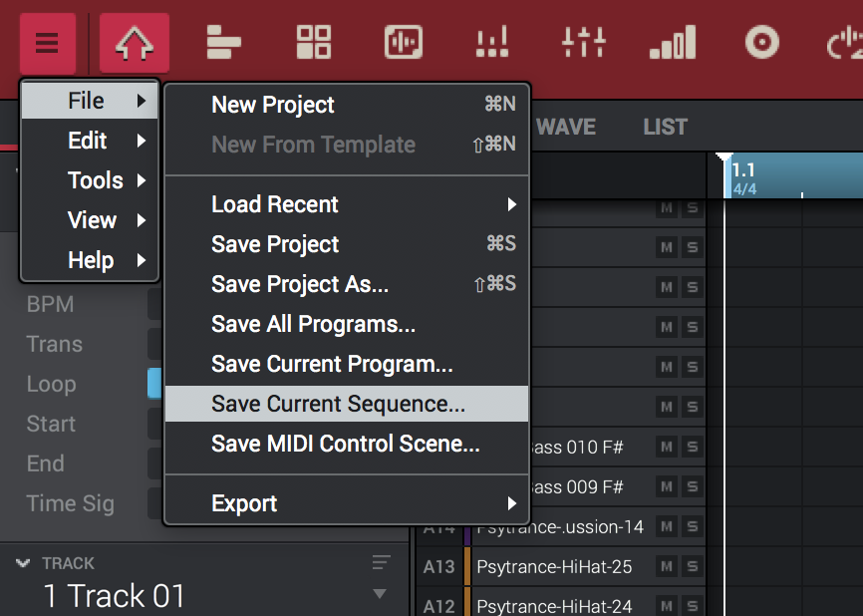Open the Step Sequencer icon
The image size is (863, 616).
coord(493,43)
